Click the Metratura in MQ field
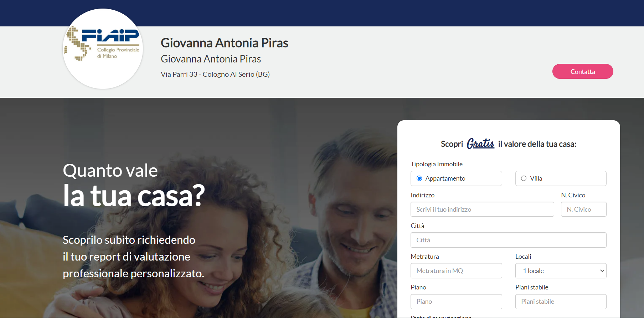The height and width of the screenshot is (318, 644). [456, 271]
